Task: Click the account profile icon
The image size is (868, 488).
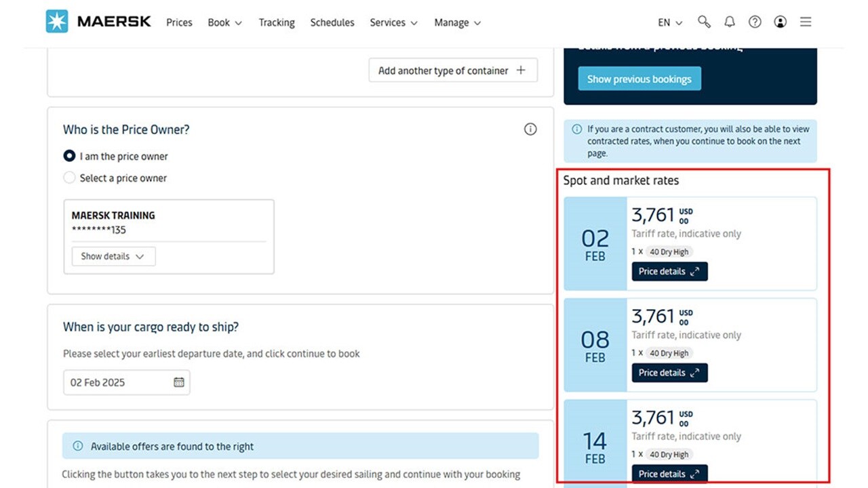Action: tap(780, 22)
